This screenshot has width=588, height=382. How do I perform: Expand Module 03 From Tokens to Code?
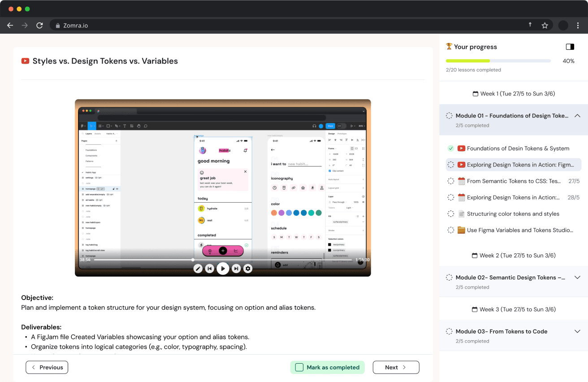coord(577,331)
